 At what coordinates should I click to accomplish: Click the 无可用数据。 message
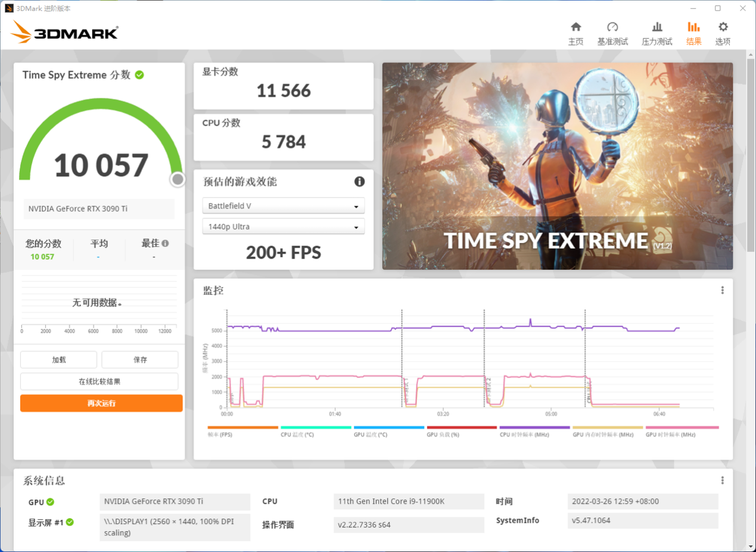(98, 302)
